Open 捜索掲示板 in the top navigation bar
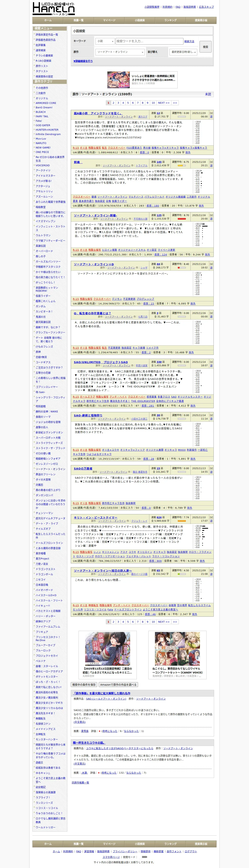The width and height of the screenshot is (249, 868). (x=201, y=20)
